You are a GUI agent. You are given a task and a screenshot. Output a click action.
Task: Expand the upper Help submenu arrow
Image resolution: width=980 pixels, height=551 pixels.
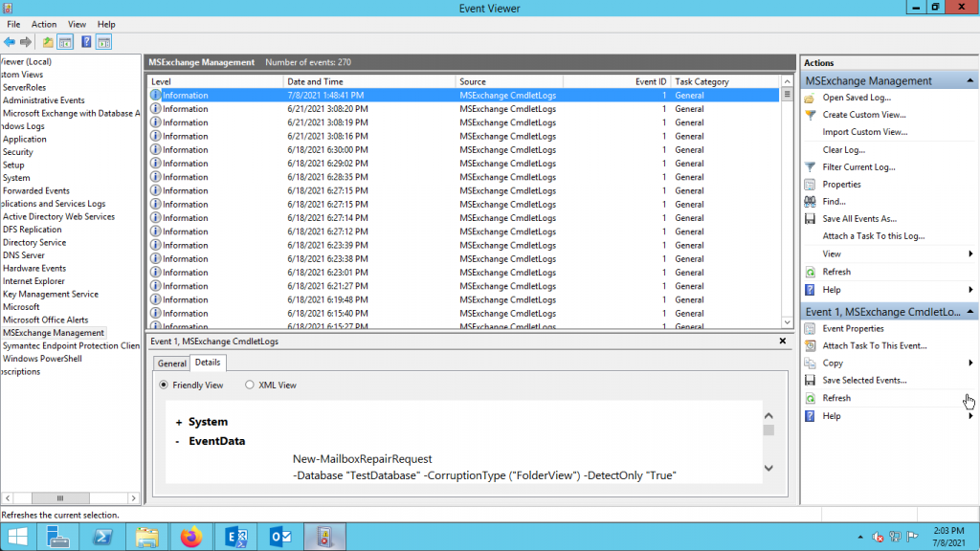tap(970, 290)
